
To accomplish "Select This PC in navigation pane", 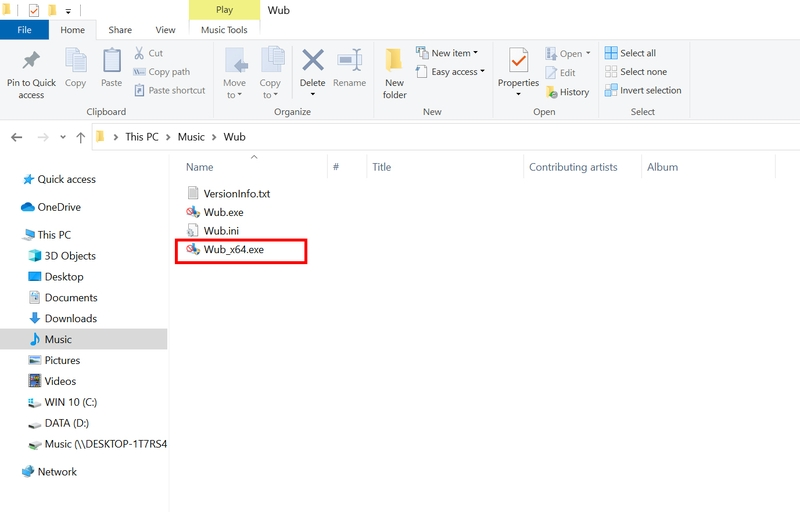I will [46, 235].
